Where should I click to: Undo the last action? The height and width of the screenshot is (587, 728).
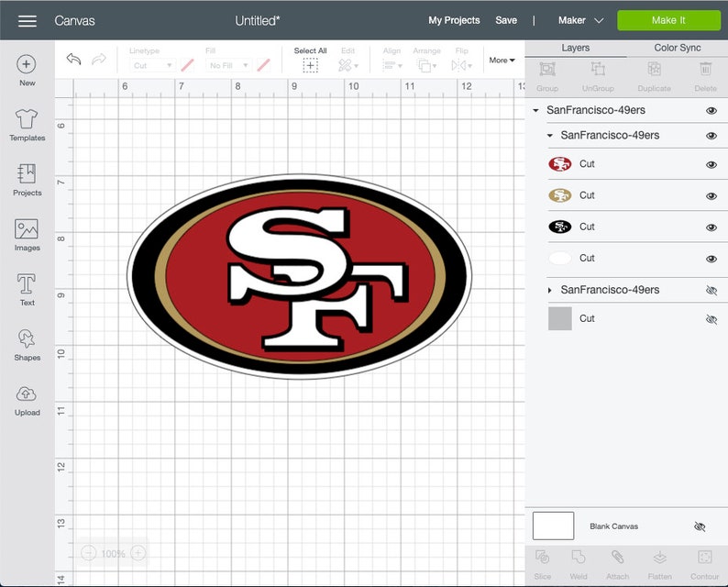[73, 60]
